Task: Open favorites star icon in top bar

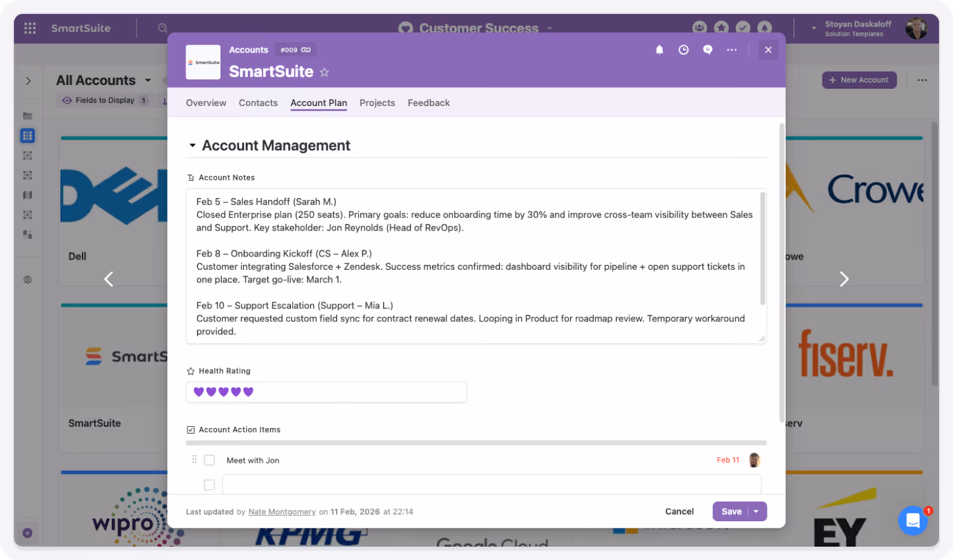Action: (721, 28)
